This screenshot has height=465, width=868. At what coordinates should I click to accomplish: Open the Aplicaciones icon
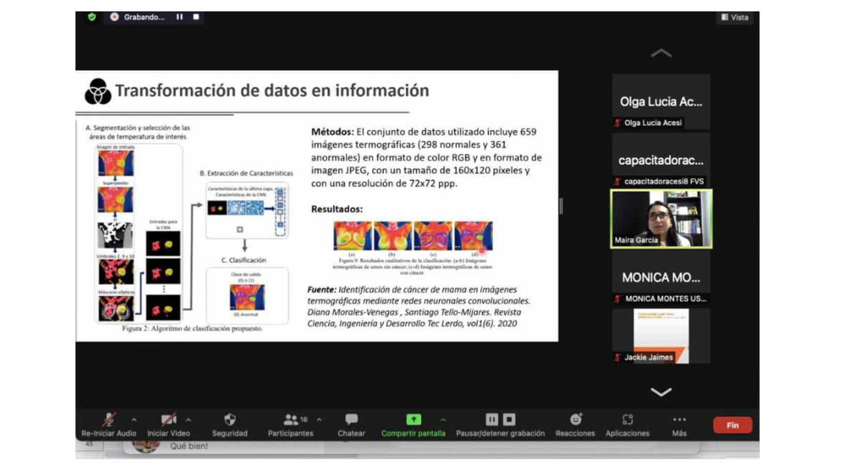point(627,420)
